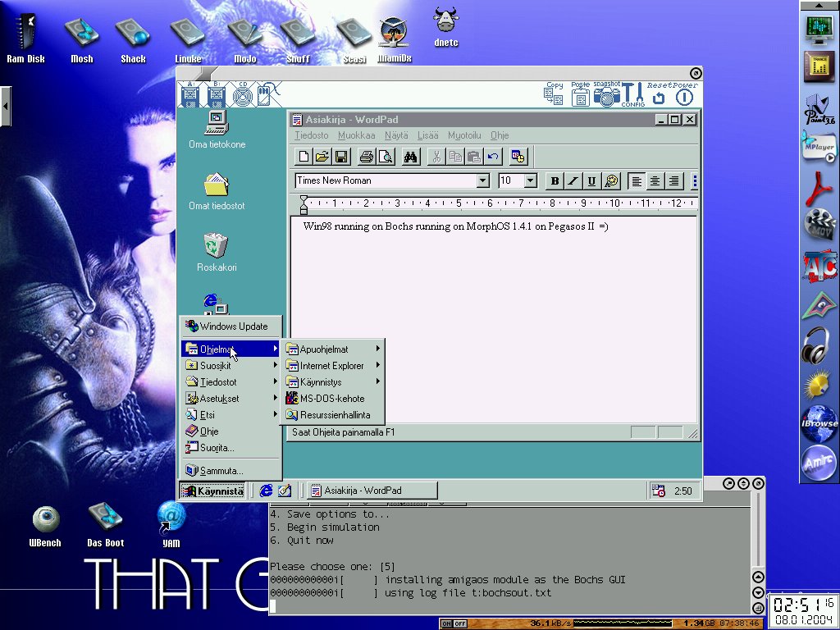Click the Print icon in WordPad toolbar
The width and height of the screenshot is (840, 630).
pos(366,157)
